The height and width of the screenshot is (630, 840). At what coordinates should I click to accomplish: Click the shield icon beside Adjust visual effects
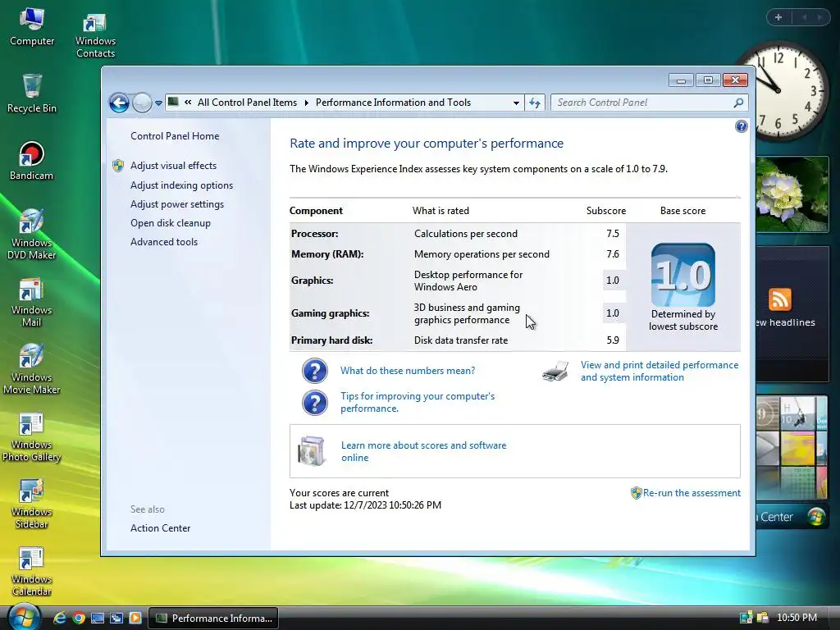(118, 166)
